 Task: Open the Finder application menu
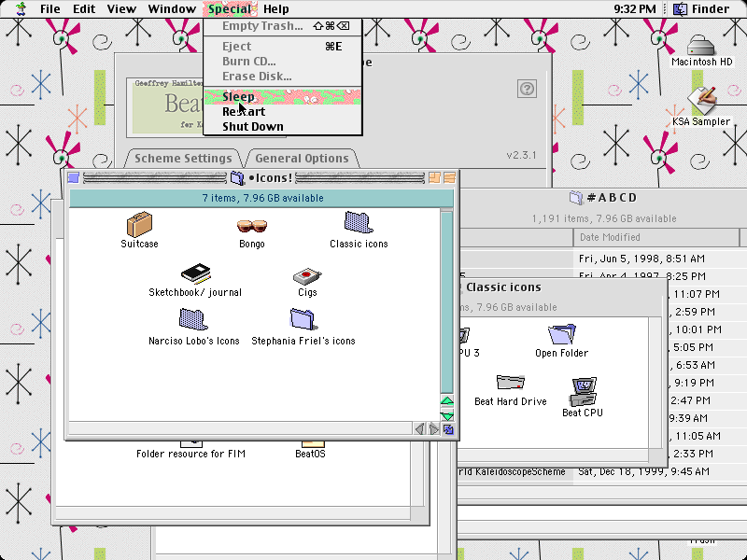point(701,9)
